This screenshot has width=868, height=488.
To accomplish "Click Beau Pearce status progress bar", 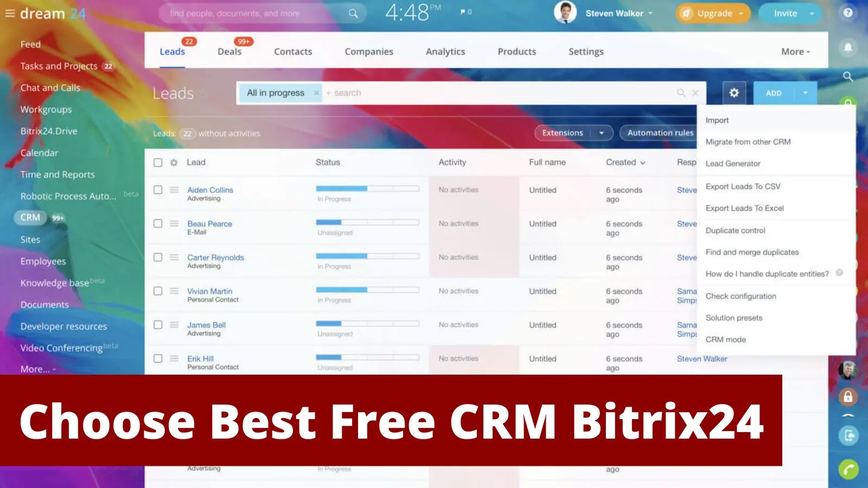I will click(x=367, y=222).
